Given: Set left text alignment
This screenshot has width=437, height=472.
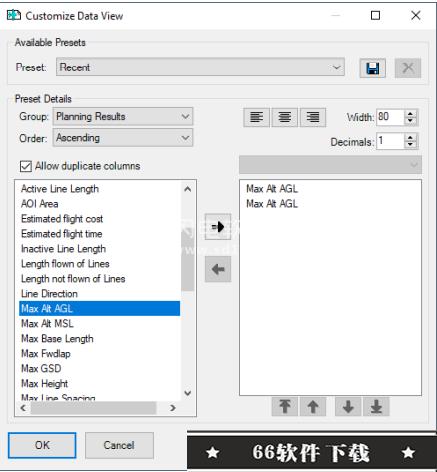Looking at the screenshot, I should [x=256, y=117].
